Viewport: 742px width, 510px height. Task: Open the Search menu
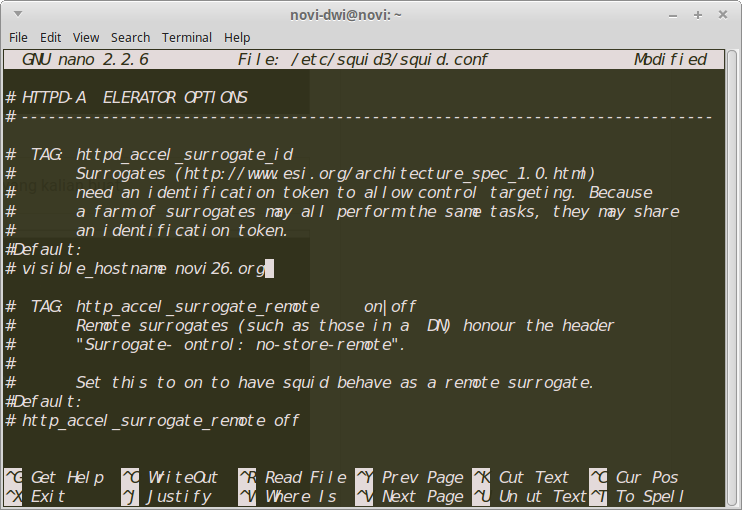point(130,37)
